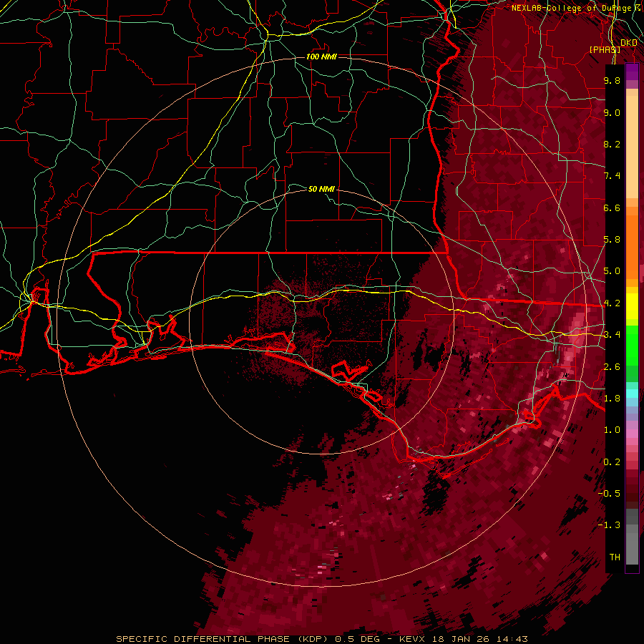Click the 4.2 value on the color scale
Screen dimensions: 644x644
(612, 303)
